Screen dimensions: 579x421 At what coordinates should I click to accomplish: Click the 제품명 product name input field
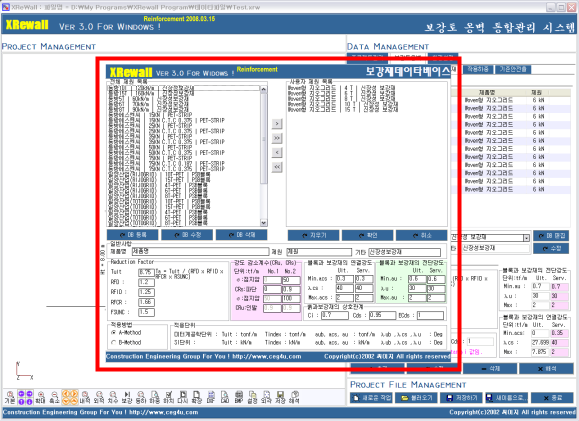(201, 251)
